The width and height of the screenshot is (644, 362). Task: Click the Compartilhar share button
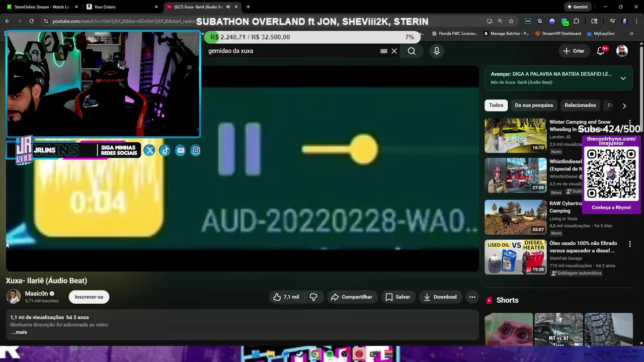[351, 297]
